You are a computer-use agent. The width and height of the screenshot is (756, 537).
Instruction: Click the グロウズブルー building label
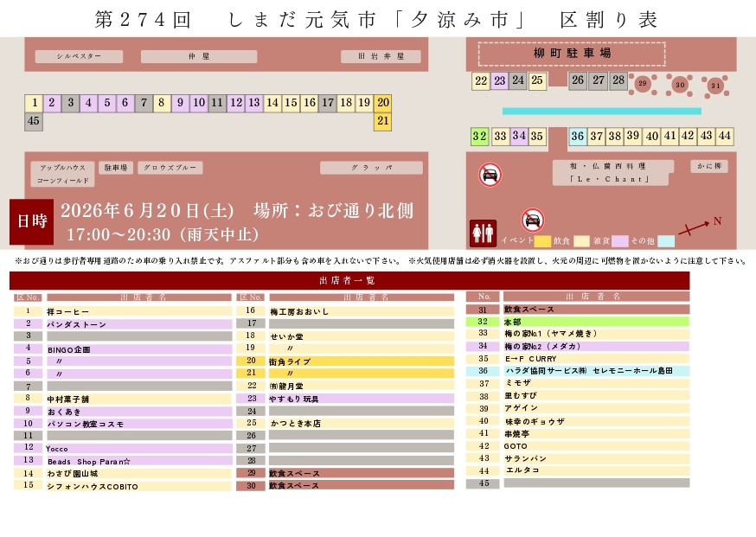pos(170,168)
